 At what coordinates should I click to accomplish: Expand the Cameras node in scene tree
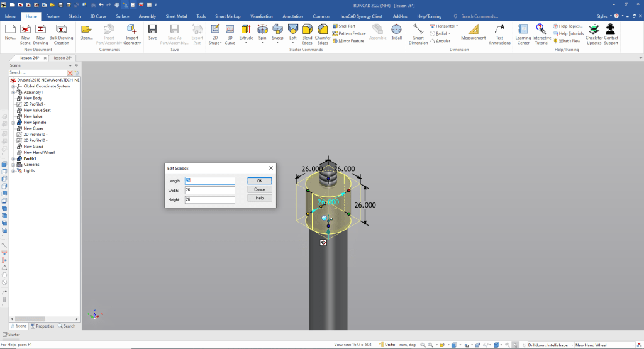click(13, 165)
